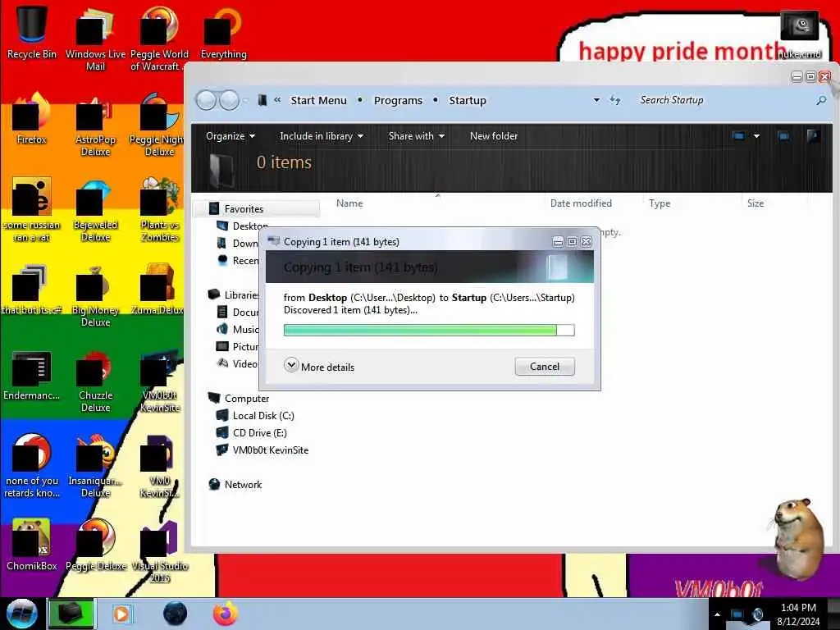Open Windows Live Mail desktop icon
The height and width of the screenshot is (630, 840).
coord(95,39)
